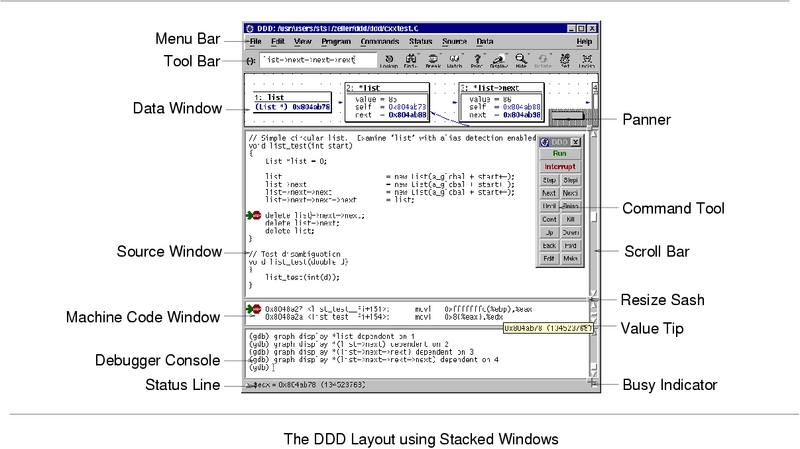Click the DDD icon in Command Tool title
The image size is (800, 449).
coord(544,142)
